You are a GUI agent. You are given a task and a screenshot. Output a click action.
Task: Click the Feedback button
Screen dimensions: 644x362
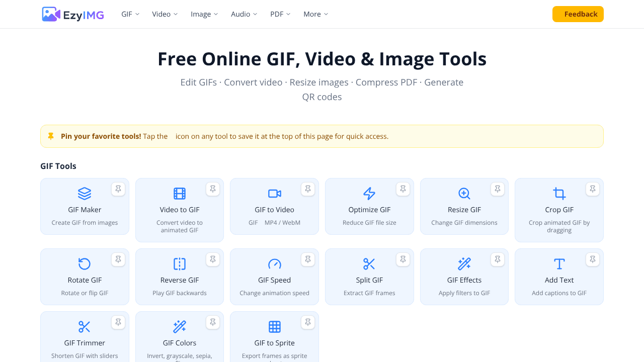pos(578,14)
